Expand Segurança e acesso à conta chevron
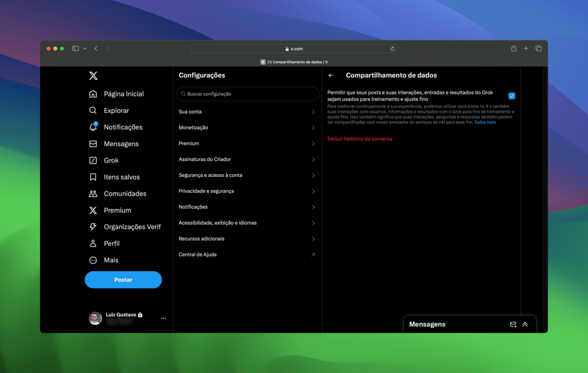The image size is (588, 373). point(313,175)
